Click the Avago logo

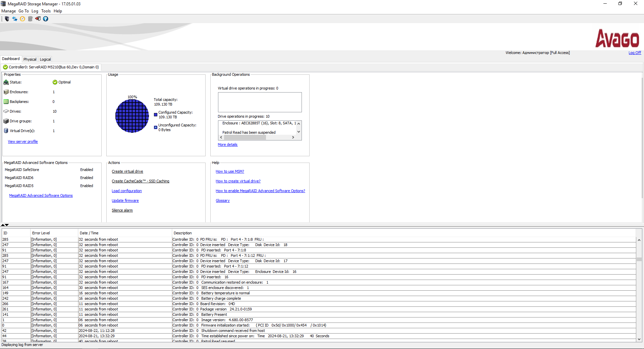[617, 38]
